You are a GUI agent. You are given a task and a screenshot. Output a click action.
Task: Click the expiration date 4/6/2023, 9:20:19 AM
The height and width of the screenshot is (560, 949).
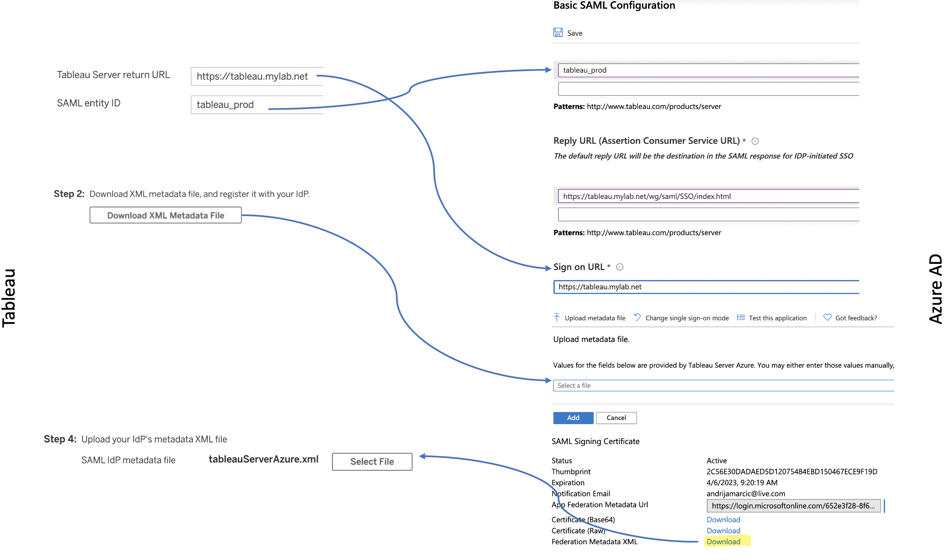[742, 483]
